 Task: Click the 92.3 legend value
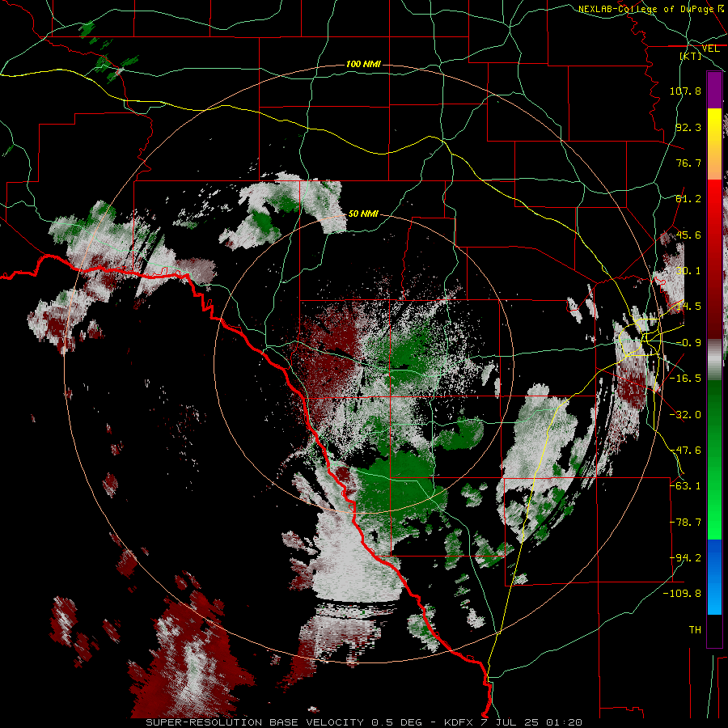pos(688,127)
